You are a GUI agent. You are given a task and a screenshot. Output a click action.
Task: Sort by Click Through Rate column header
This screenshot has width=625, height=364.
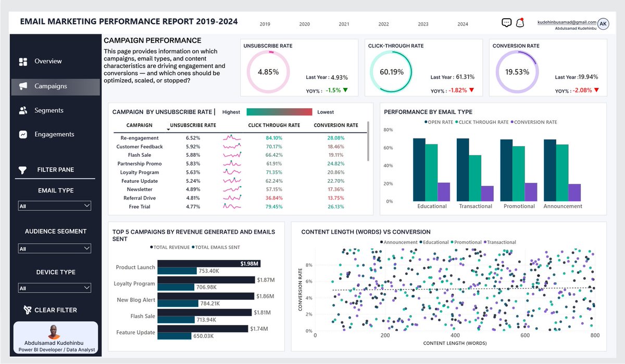tap(274, 125)
